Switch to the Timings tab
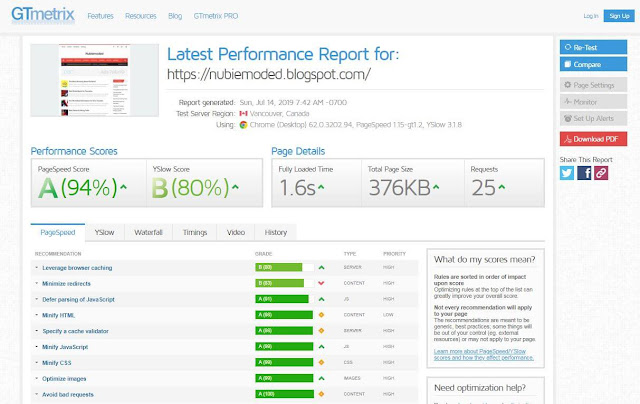Screen dimensions: 640x404 coord(195,232)
